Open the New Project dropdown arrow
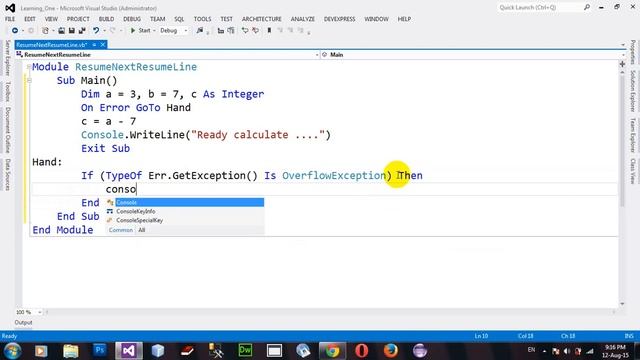The image size is (640, 360). click(x=53, y=31)
